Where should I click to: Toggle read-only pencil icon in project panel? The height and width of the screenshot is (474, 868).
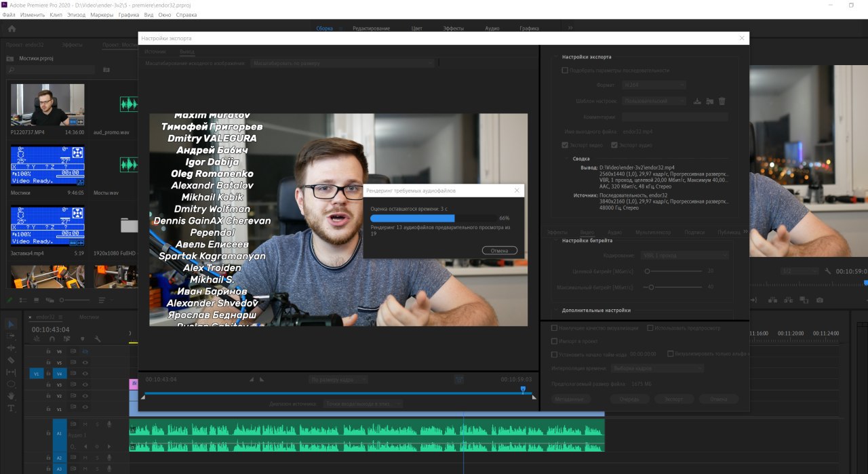click(x=10, y=300)
